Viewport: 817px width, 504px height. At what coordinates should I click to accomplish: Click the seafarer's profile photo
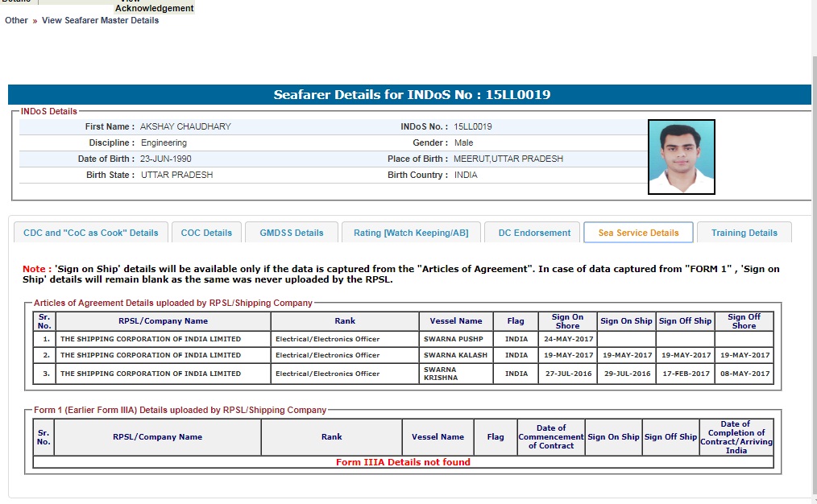(681, 157)
